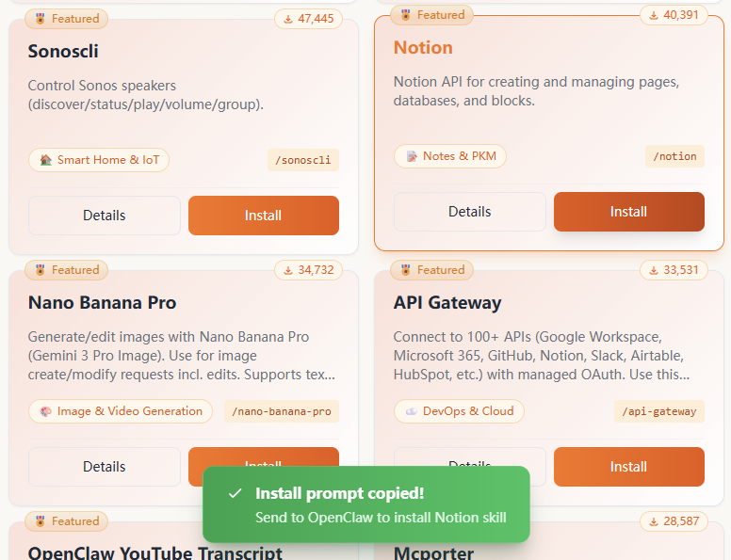
Task: Click 'Send to OpenClaw to install Notion skill' text
Action: (x=381, y=518)
